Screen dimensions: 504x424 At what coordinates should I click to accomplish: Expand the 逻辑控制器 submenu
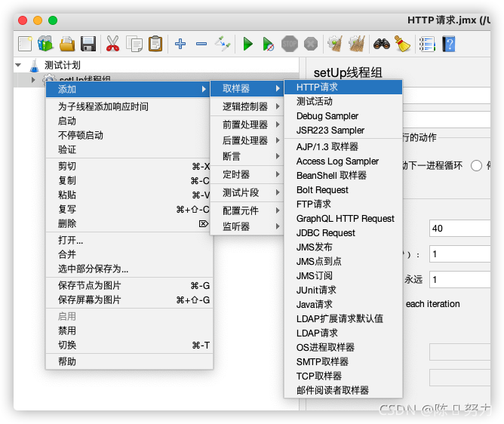[247, 106]
